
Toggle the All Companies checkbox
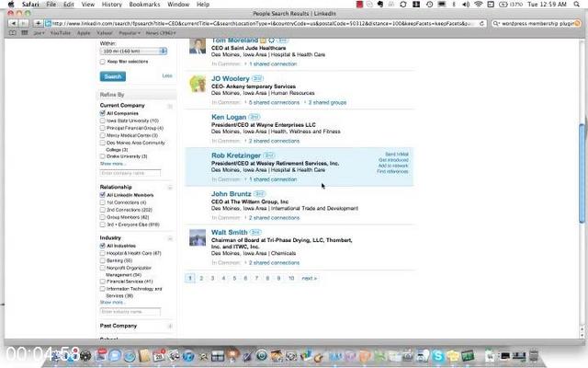point(102,113)
